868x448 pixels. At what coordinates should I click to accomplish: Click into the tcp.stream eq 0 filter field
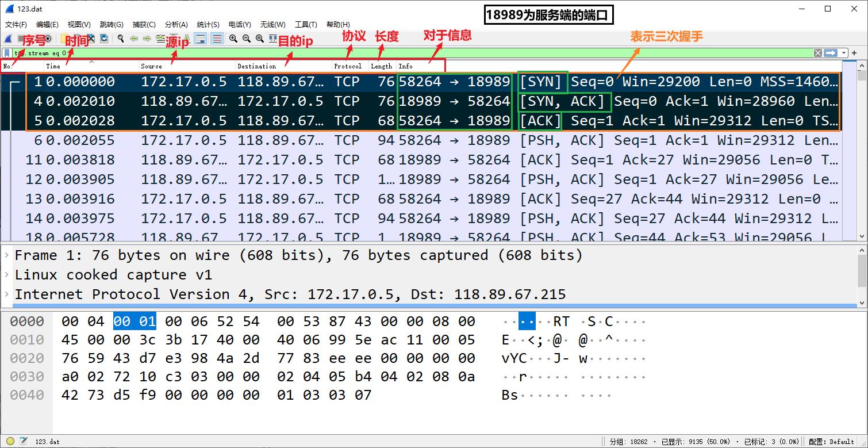412,53
